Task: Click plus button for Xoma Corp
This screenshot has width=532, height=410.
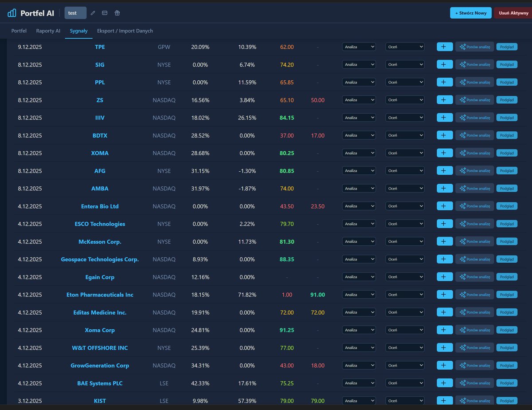Action: (x=445, y=330)
